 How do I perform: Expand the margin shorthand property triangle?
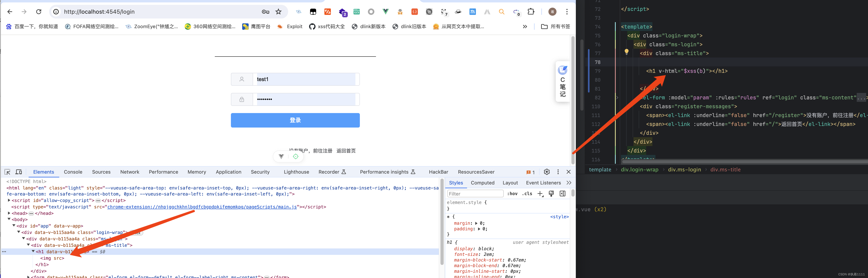point(476,223)
